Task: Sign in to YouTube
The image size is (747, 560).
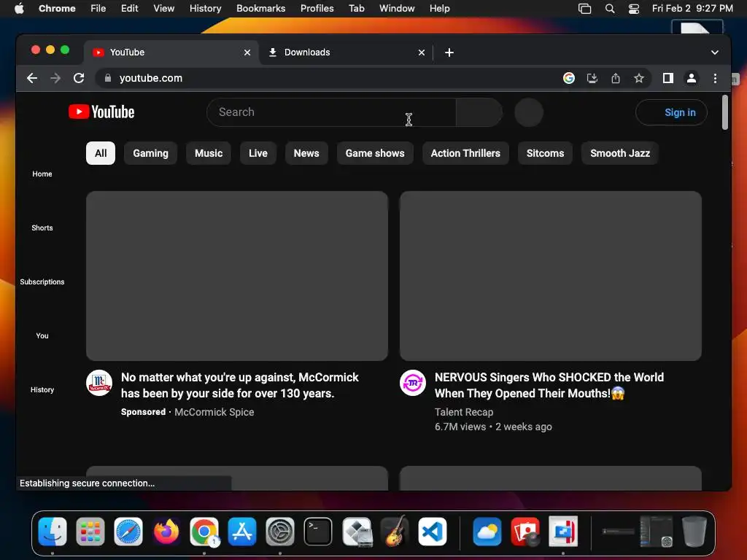Action: 672,112
